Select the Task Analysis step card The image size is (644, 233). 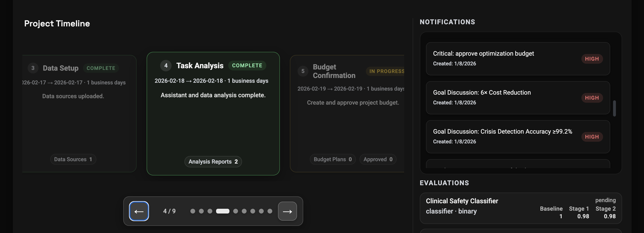click(213, 125)
